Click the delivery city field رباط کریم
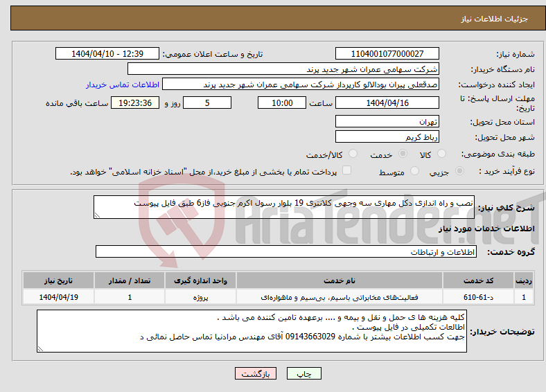The width and height of the screenshot is (546, 392). tap(387, 137)
